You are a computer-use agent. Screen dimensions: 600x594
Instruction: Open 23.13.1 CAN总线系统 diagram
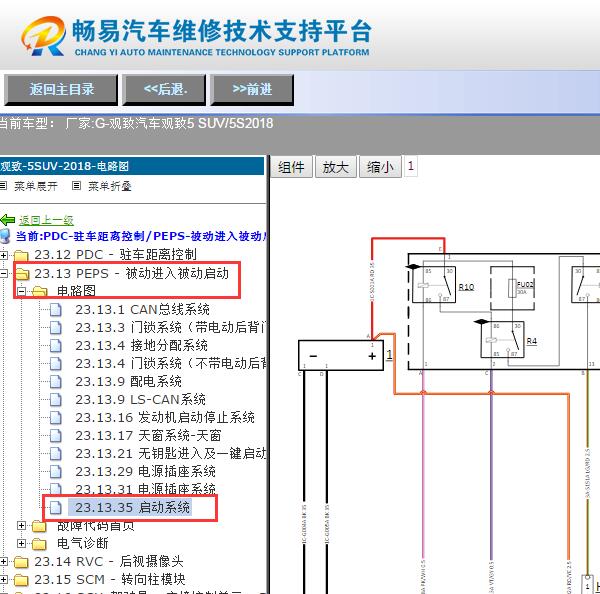tap(142, 309)
